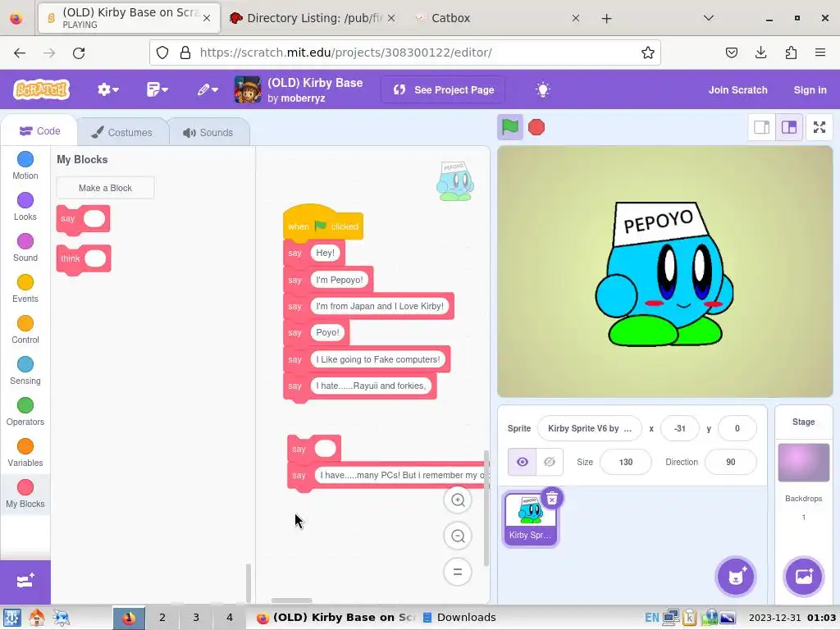
Task: Click the workspace horizontal scrollbar
Action: (291, 600)
